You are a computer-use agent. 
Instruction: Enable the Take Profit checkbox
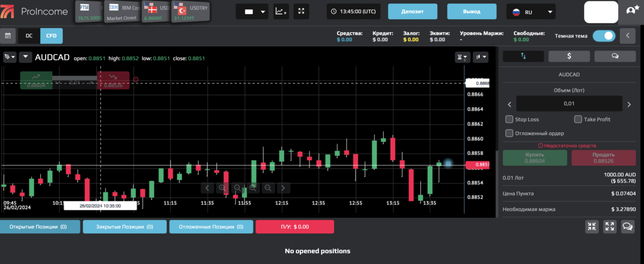(x=578, y=119)
